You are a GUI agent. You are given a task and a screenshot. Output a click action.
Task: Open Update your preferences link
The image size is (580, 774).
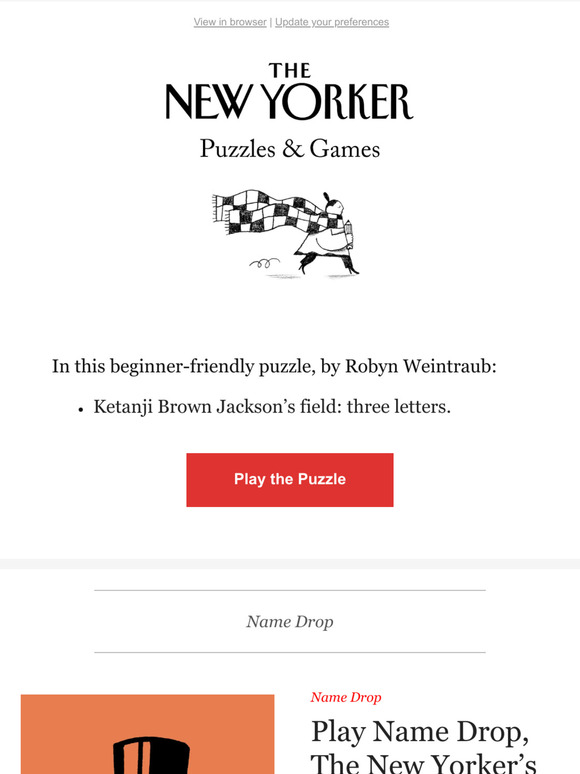point(332,22)
